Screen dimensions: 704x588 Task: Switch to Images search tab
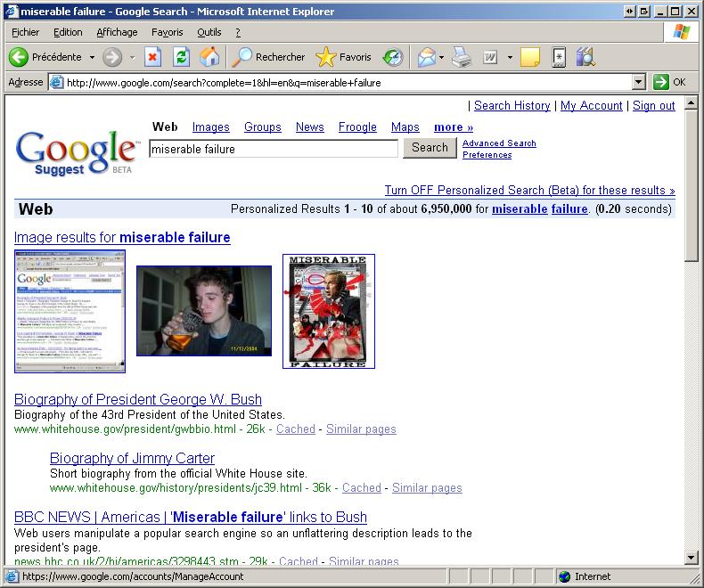[210, 127]
